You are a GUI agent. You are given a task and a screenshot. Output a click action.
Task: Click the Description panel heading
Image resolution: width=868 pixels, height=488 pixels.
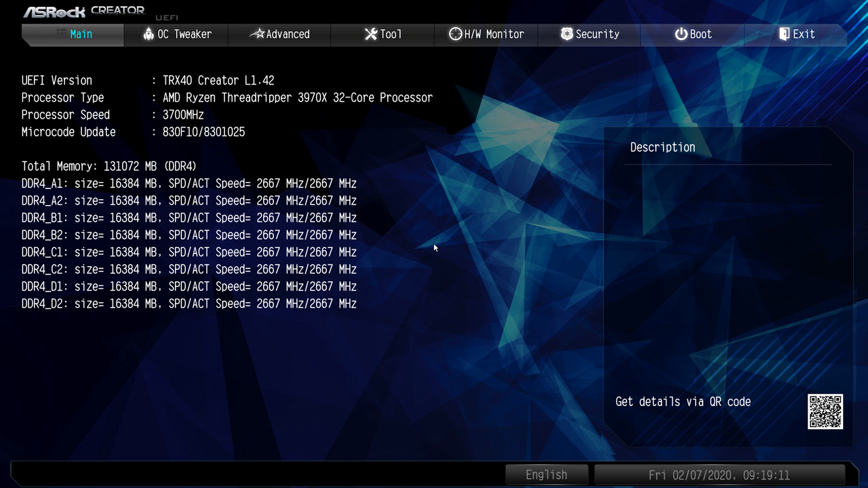pyautogui.click(x=663, y=147)
